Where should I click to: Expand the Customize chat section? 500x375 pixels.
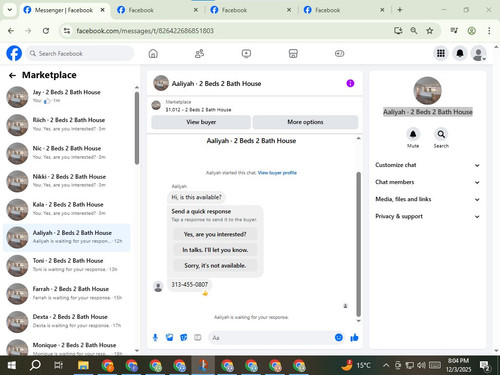[427, 165]
